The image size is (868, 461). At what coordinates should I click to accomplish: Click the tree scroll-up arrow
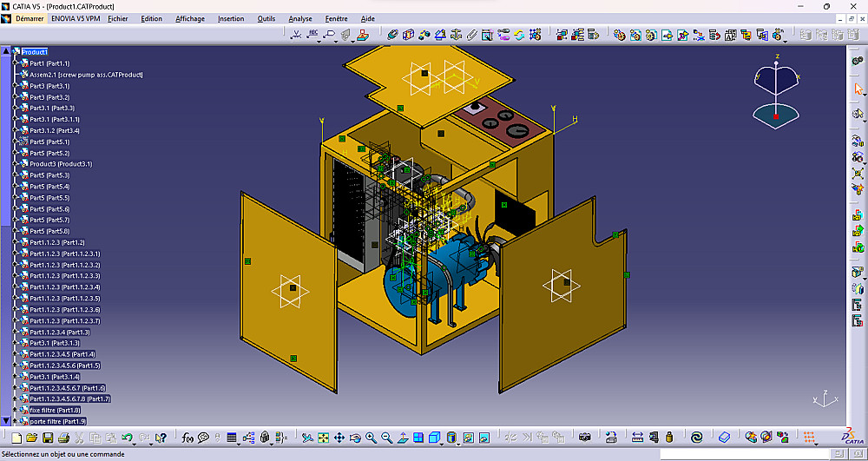pyautogui.click(x=5, y=51)
